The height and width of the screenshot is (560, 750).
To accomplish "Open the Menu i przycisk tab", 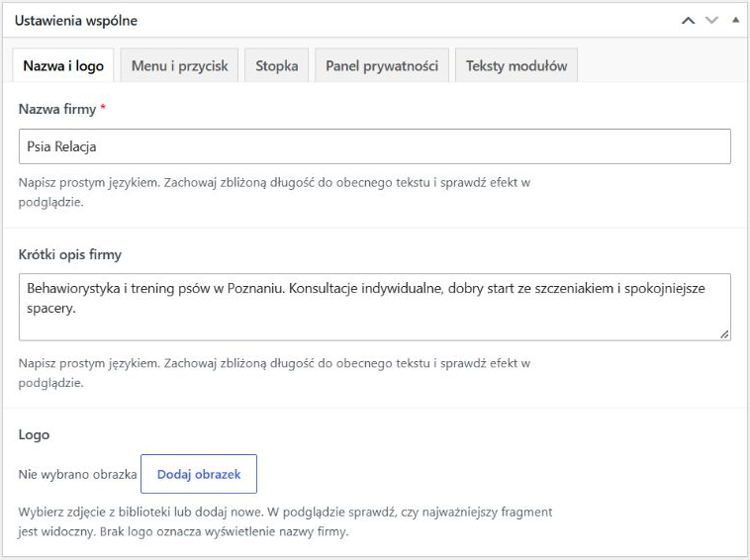I will click(179, 65).
